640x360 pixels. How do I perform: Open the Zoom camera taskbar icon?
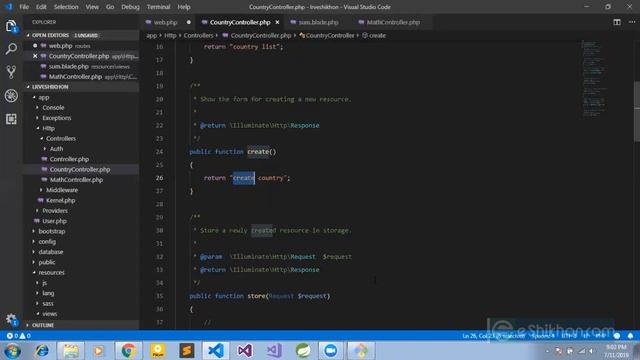point(331,351)
